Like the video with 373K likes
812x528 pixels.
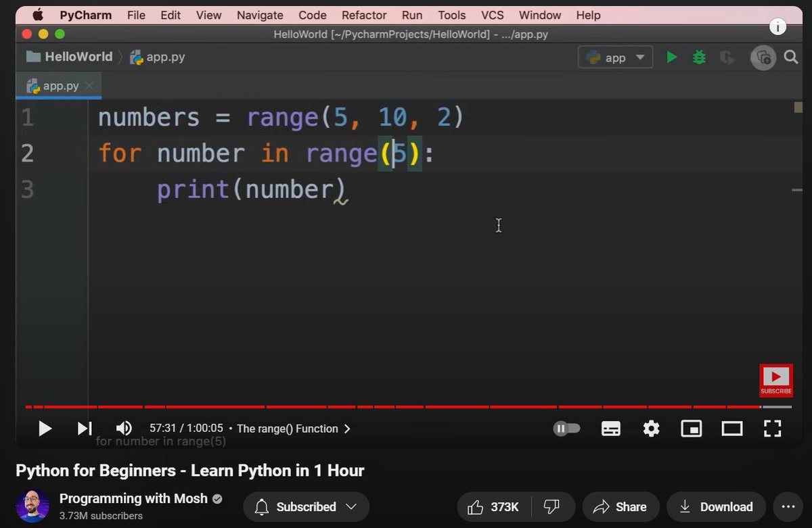(x=493, y=507)
